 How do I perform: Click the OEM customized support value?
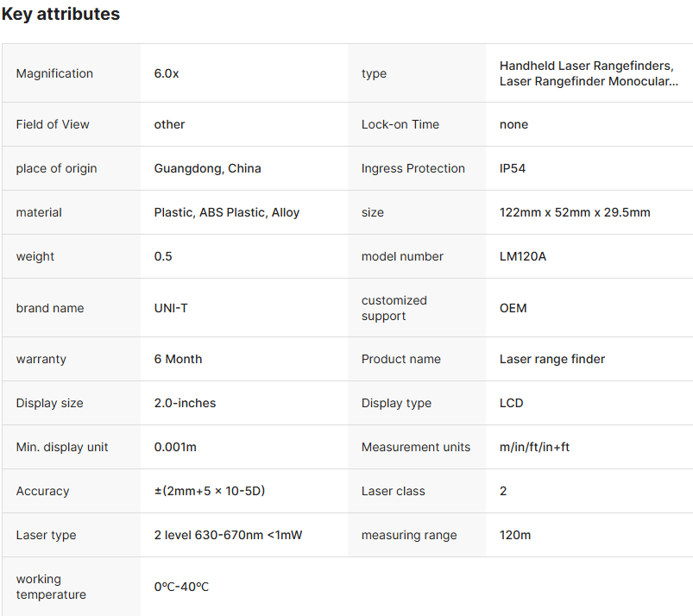coord(513,308)
